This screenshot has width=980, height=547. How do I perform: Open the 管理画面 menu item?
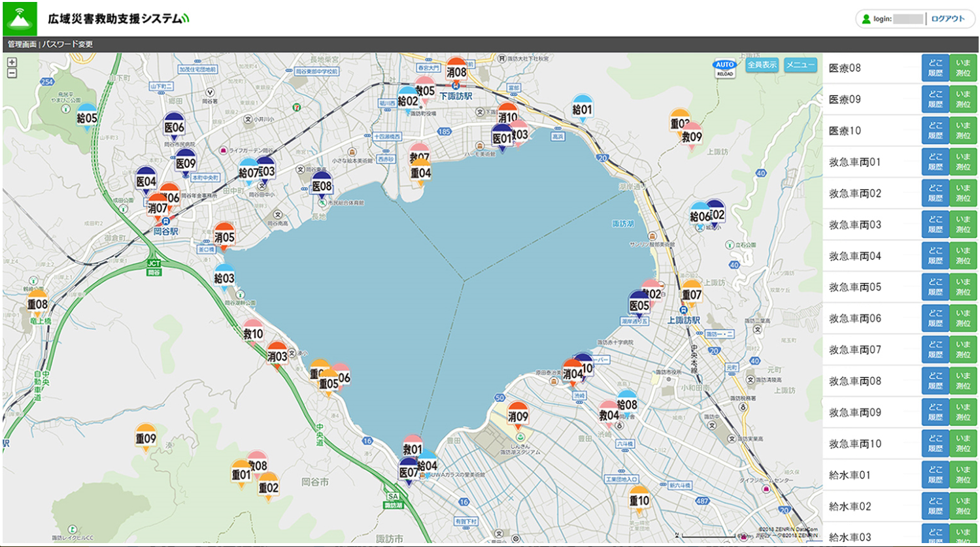click(x=22, y=44)
